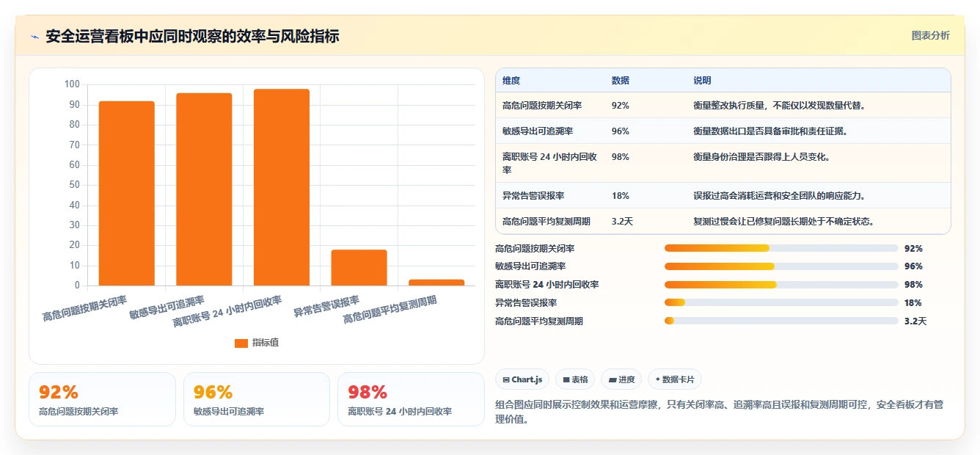Click the 18% value in table

coord(620,196)
